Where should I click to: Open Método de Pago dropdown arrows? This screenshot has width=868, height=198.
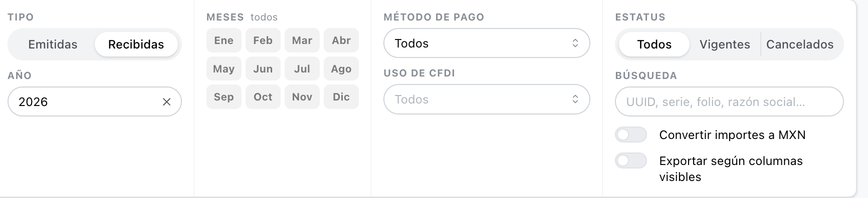point(575,43)
